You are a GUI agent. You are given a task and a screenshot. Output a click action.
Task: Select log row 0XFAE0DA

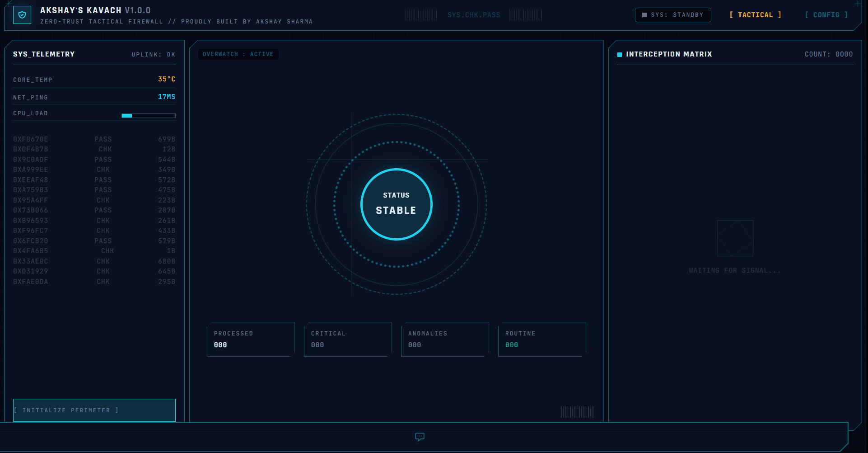coord(94,282)
